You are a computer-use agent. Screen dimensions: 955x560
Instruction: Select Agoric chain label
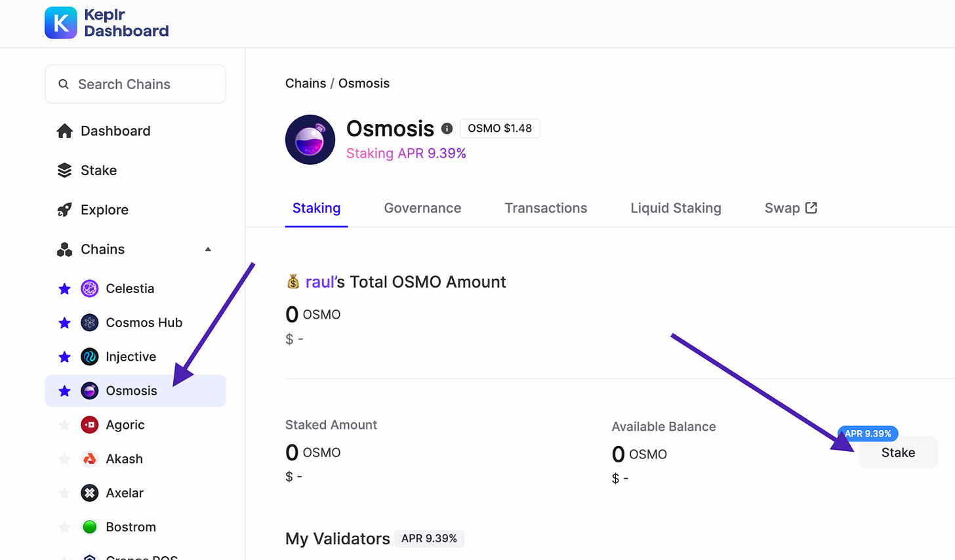pos(125,425)
